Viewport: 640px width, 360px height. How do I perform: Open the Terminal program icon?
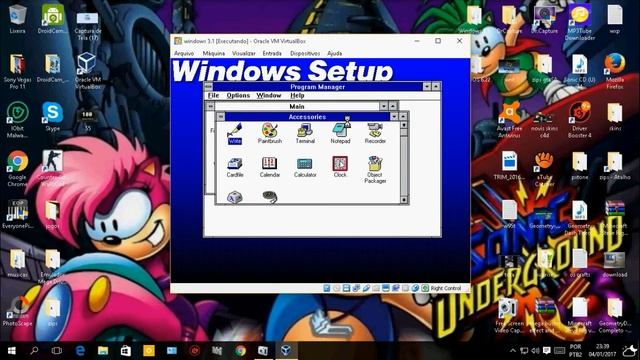point(305,133)
